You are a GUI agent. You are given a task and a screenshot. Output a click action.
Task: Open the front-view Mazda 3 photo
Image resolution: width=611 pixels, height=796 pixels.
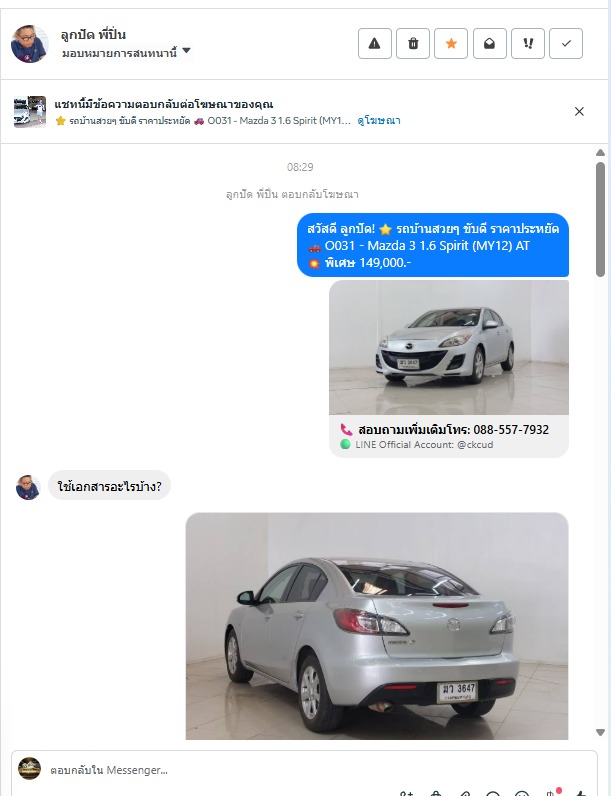(449, 348)
